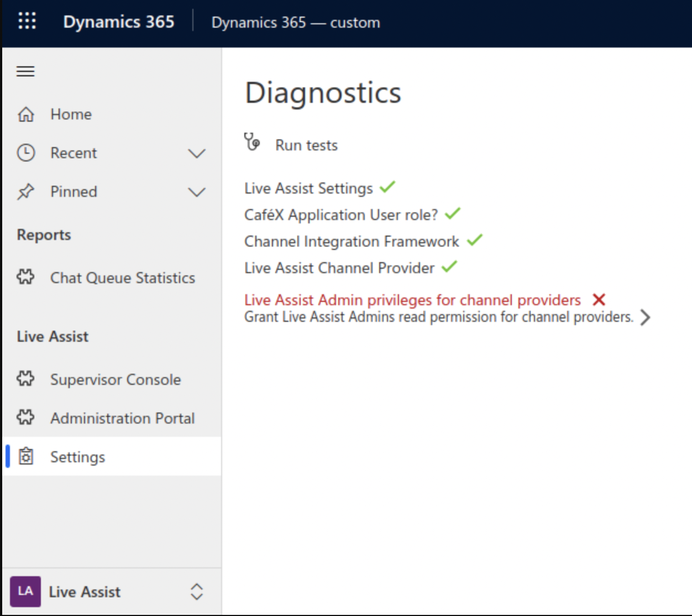Click the Pinned pushpin icon
Image resolution: width=692 pixels, height=616 pixels.
pos(25,192)
